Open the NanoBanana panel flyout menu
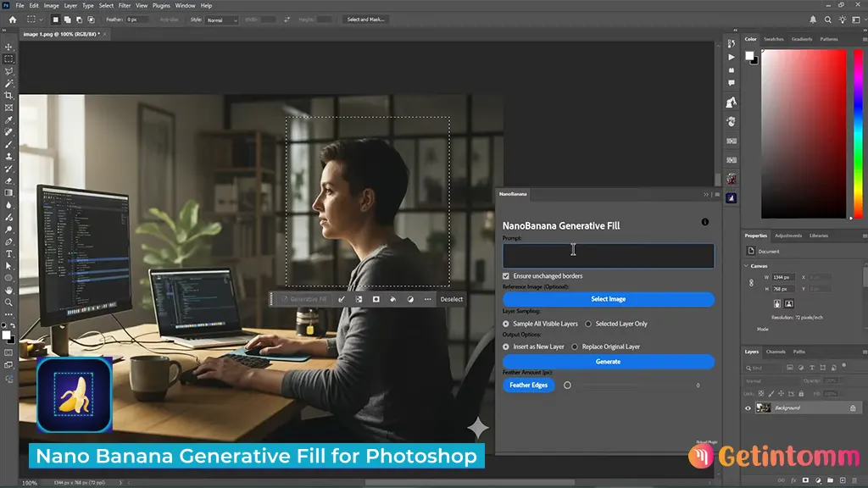868x488 pixels. point(717,194)
